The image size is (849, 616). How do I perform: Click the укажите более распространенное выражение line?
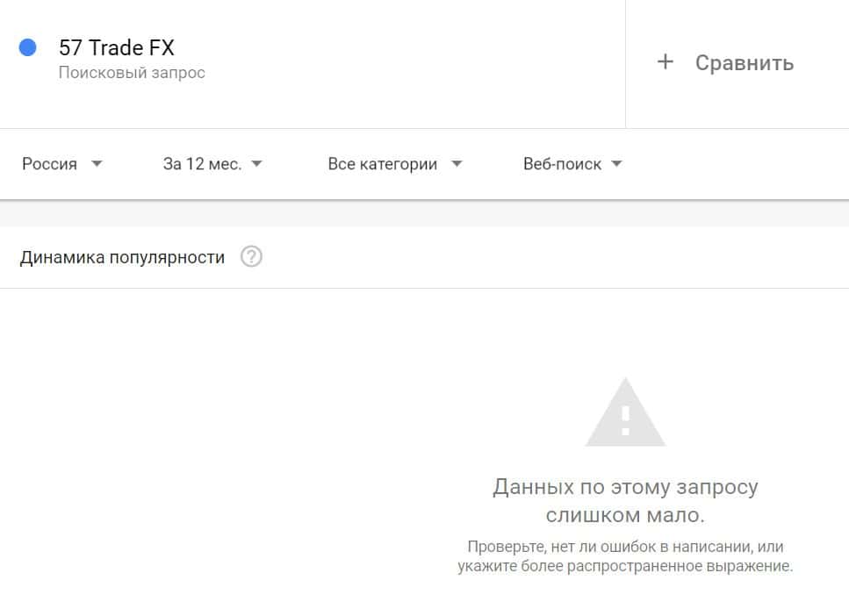(625, 566)
